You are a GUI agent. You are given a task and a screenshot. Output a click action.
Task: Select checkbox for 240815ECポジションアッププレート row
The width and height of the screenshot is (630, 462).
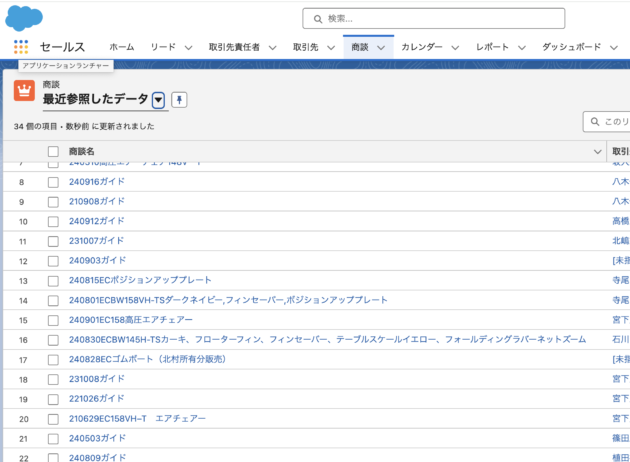click(53, 281)
